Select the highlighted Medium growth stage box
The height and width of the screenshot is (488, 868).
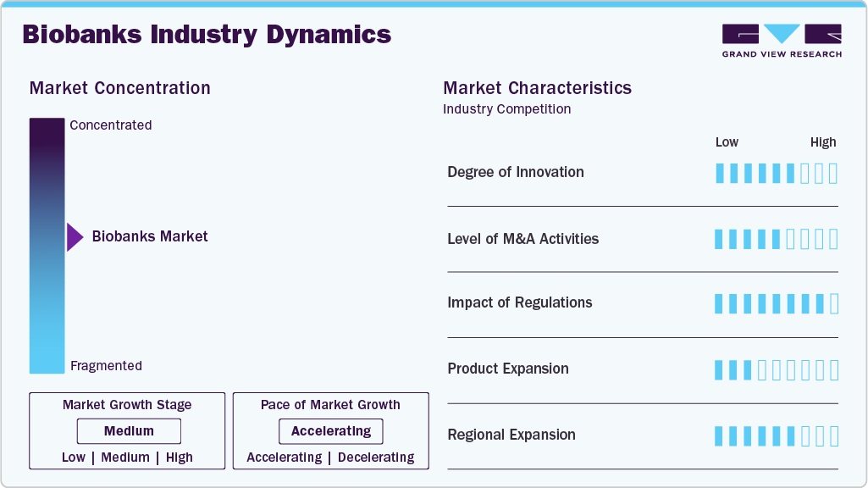coord(129,431)
